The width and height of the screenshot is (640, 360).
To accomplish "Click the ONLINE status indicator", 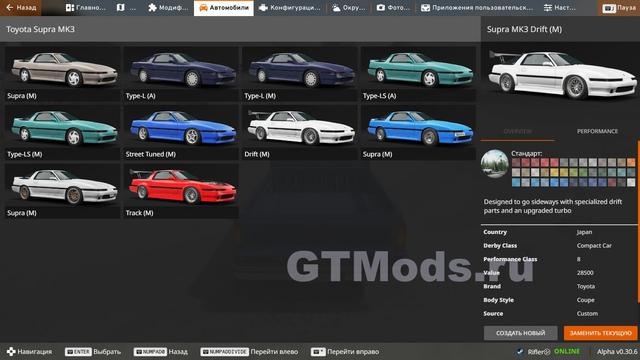I will click(567, 351).
